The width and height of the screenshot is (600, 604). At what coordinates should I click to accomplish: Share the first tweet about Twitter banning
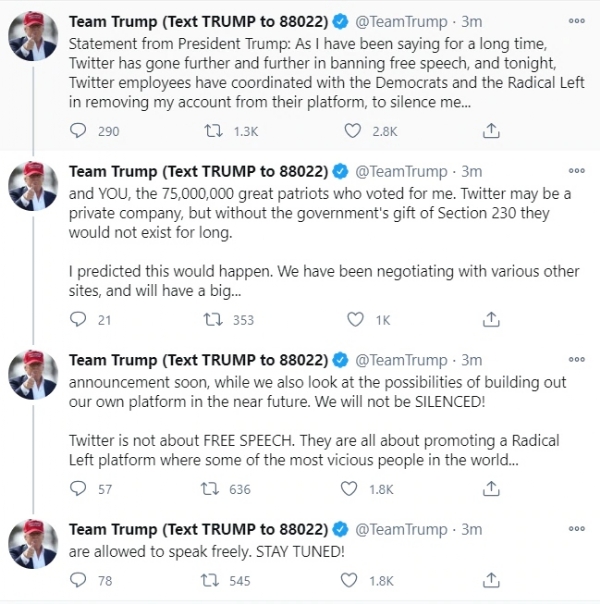tap(490, 131)
